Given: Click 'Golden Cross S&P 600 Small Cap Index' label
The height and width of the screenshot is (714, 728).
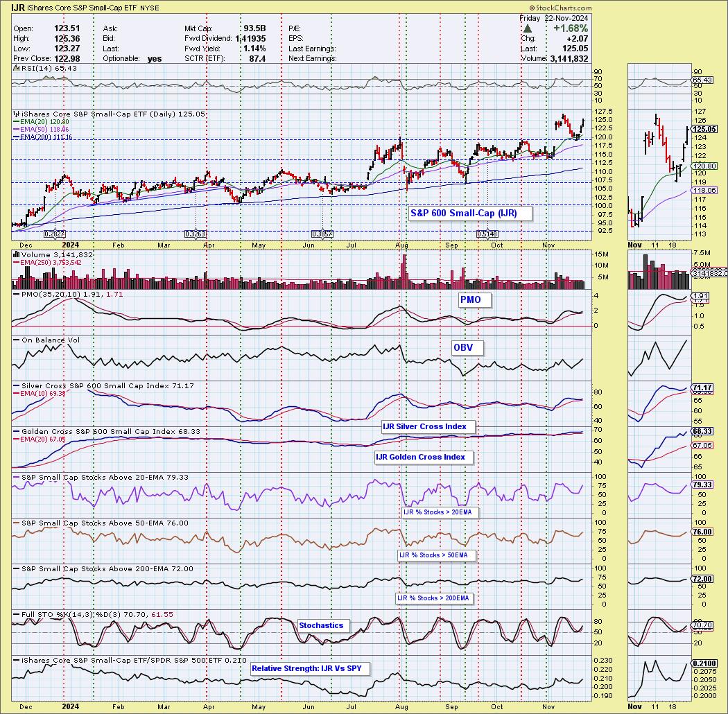Looking at the screenshot, I should [107, 431].
